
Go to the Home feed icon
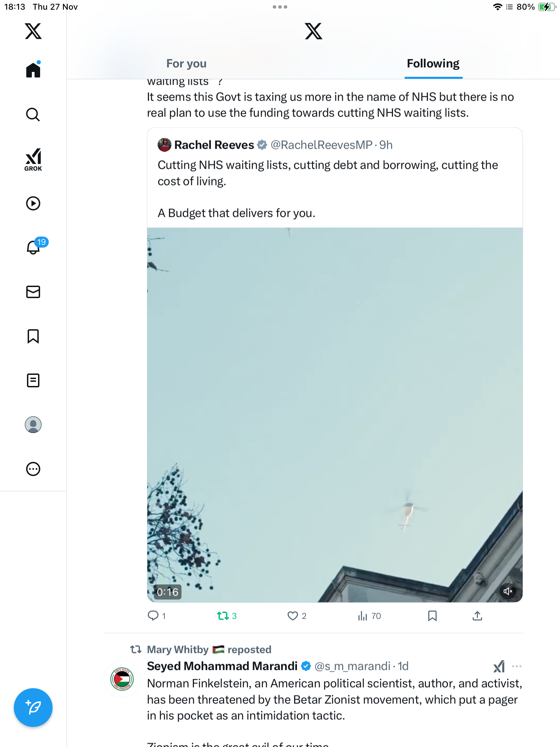33,70
